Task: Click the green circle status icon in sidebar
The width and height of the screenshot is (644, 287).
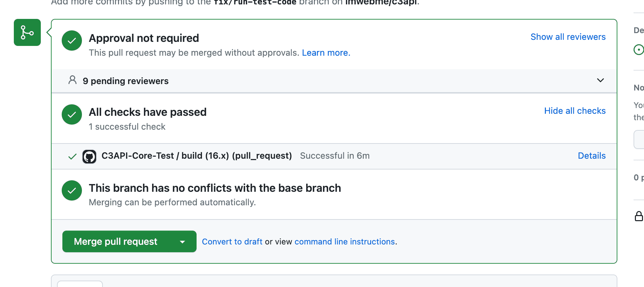Action: (x=639, y=50)
